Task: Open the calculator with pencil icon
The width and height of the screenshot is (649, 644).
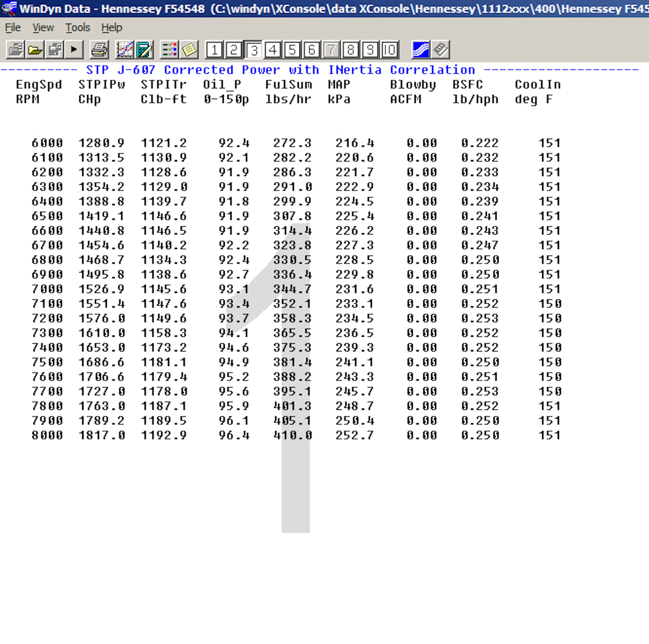Action: tap(144, 50)
